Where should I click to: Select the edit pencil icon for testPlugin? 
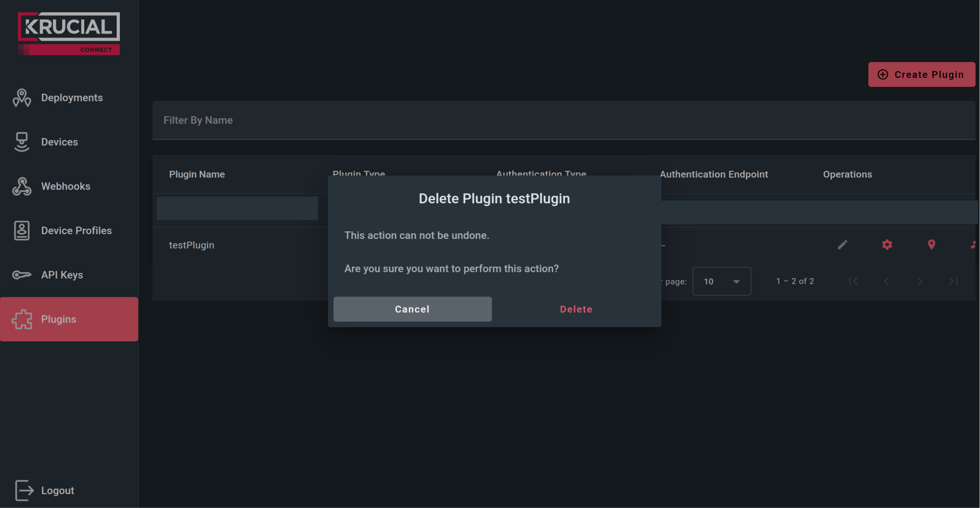(842, 245)
